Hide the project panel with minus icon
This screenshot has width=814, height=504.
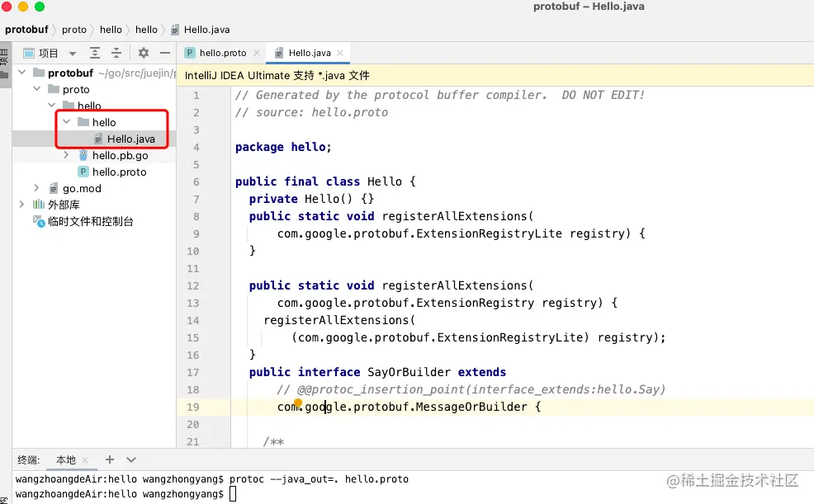(x=165, y=53)
